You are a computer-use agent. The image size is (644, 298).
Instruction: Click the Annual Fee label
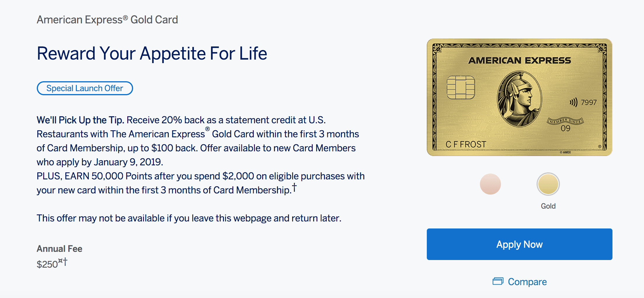(60, 249)
